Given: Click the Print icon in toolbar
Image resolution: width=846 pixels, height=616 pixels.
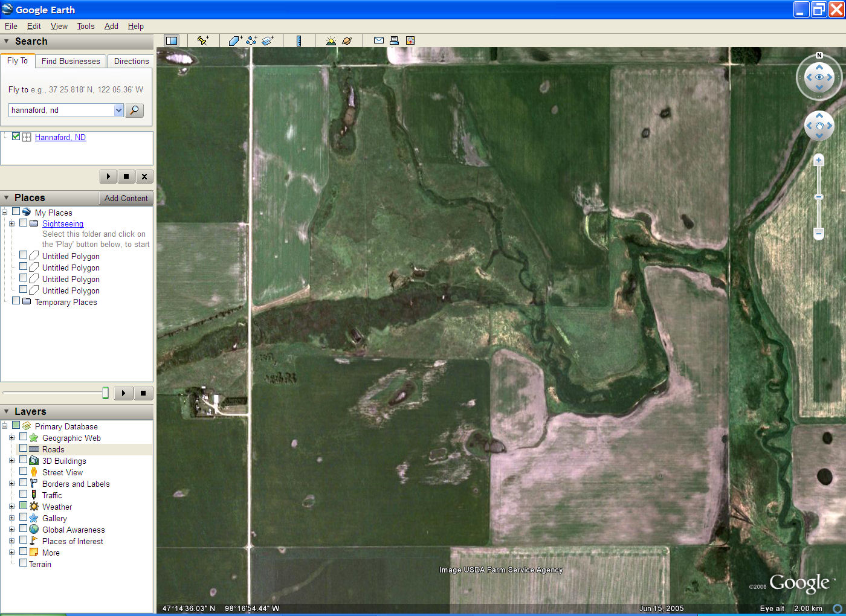Looking at the screenshot, I should (394, 40).
